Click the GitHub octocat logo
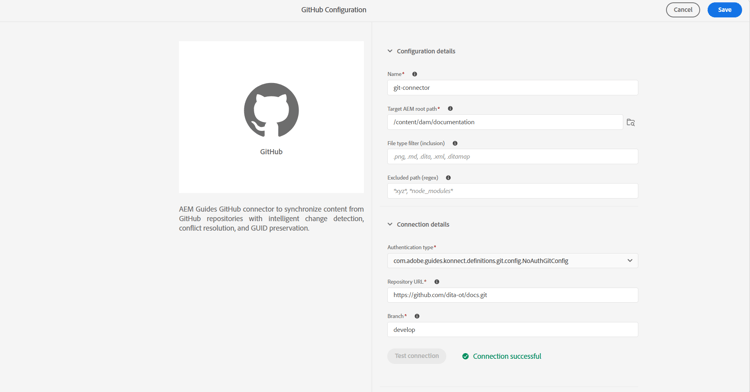The image size is (750, 392). (271, 110)
